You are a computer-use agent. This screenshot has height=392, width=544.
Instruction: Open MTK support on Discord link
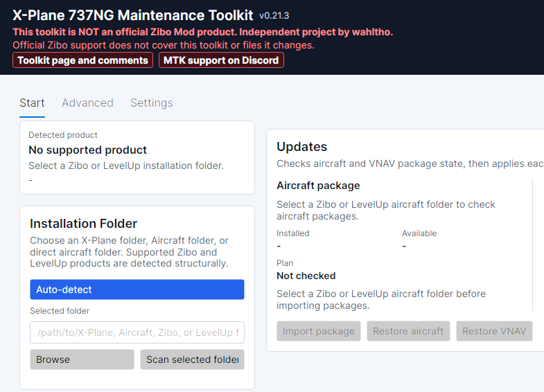pyautogui.click(x=221, y=60)
